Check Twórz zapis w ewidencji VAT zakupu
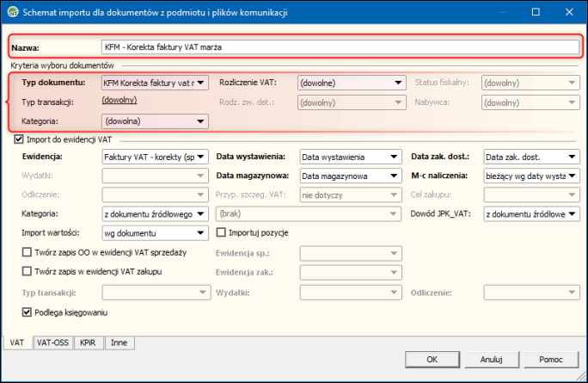The image size is (588, 383). pyautogui.click(x=27, y=271)
